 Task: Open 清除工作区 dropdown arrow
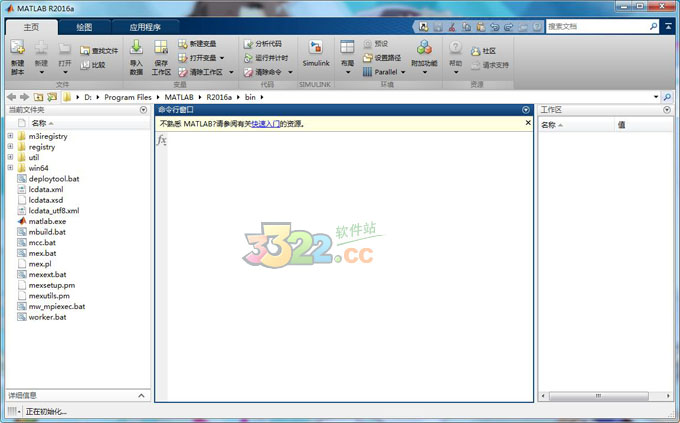pyautogui.click(x=231, y=72)
